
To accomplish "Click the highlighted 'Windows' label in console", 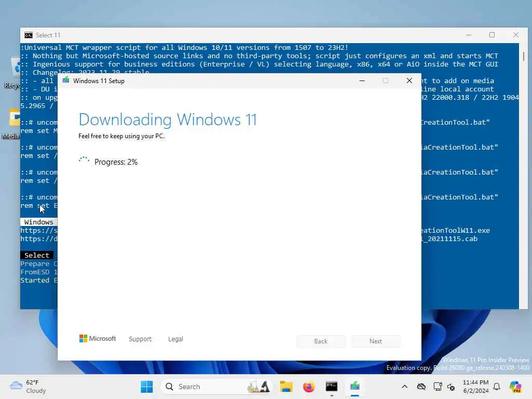I will [x=38, y=222].
